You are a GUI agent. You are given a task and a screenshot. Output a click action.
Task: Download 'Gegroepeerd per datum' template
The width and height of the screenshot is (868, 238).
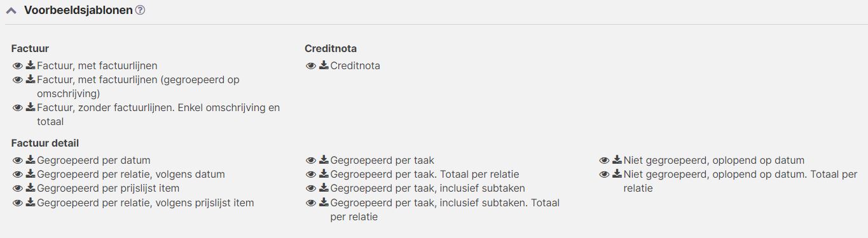click(x=31, y=160)
